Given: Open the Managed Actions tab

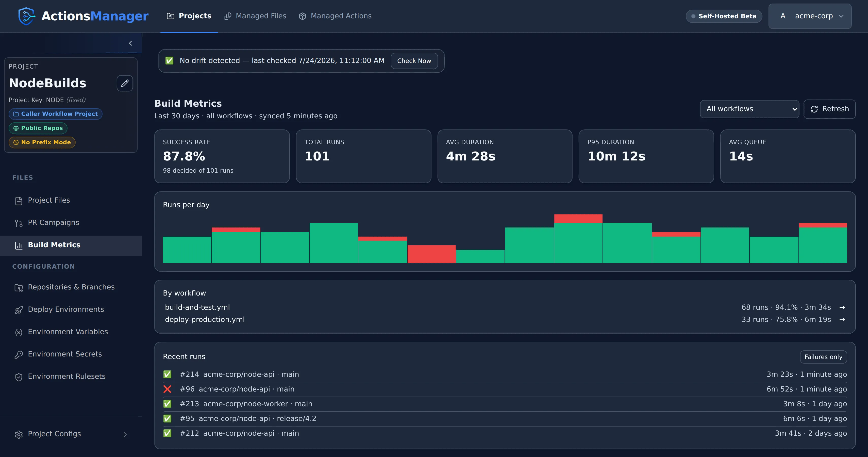Looking at the screenshot, I should pos(335,16).
